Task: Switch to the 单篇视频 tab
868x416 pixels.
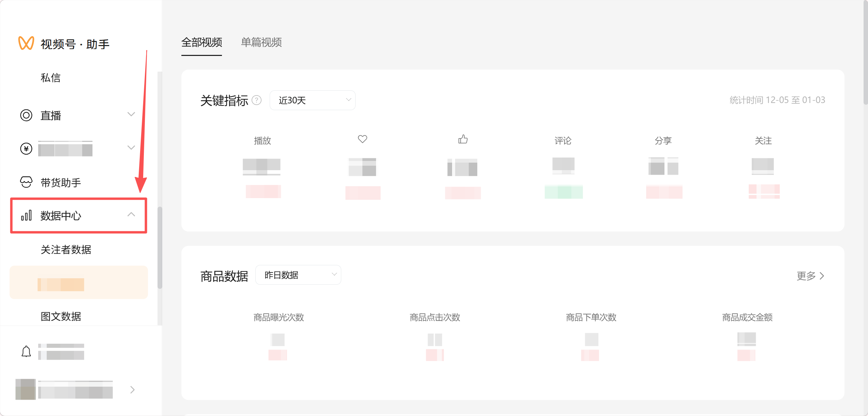Action: tap(261, 42)
